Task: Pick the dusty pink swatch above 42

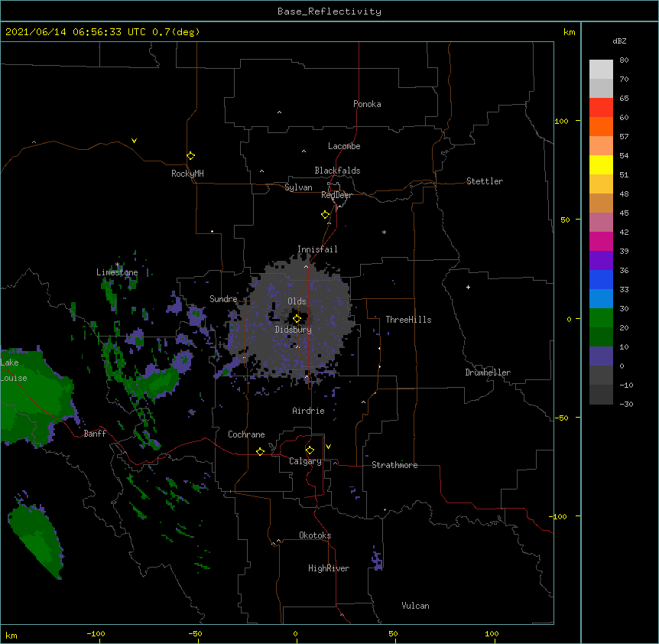Action: [601, 223]
